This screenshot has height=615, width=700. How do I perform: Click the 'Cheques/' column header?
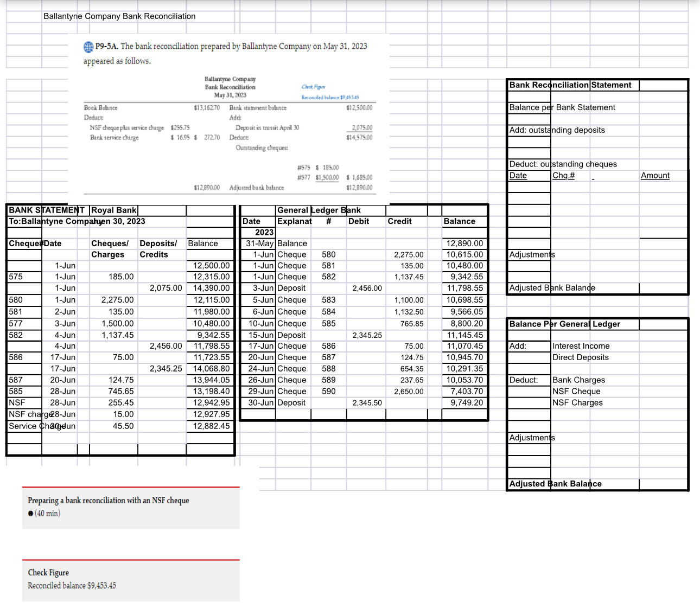tap(110, 244)
